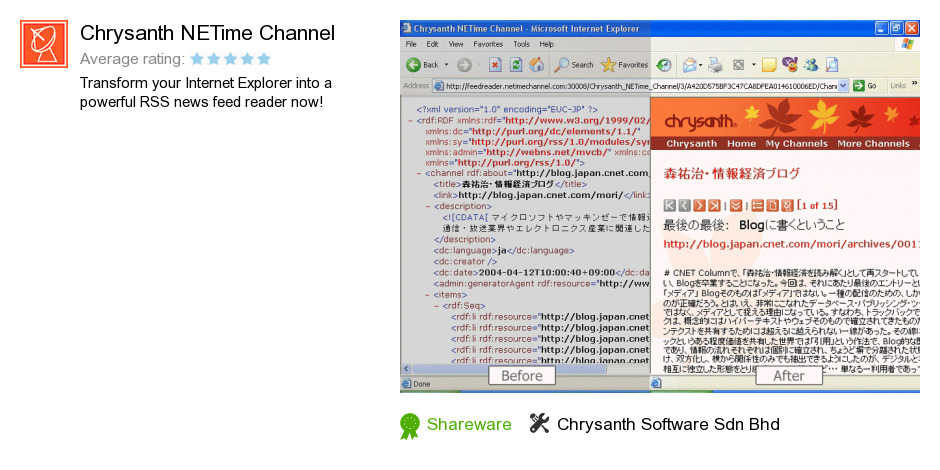Switch to page view feed icon
The width and height of the screenshot is (940, 470).
coord(773,206)
